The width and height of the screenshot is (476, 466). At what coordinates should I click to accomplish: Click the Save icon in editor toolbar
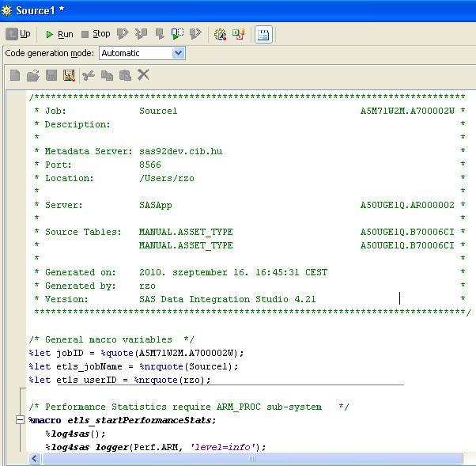pos(51,75)
